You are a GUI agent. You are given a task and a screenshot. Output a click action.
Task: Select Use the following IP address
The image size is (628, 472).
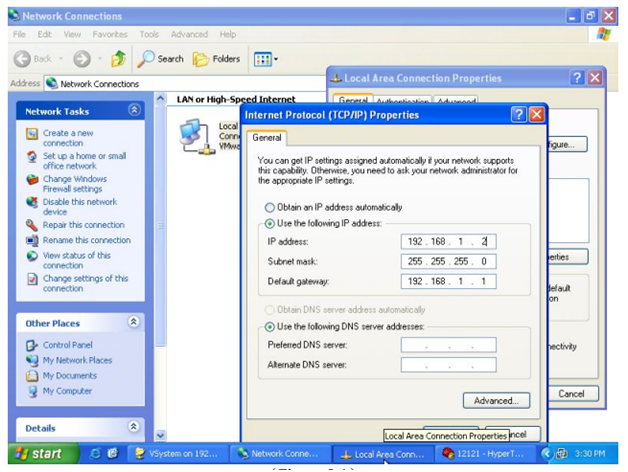click(x=270, y=224)
